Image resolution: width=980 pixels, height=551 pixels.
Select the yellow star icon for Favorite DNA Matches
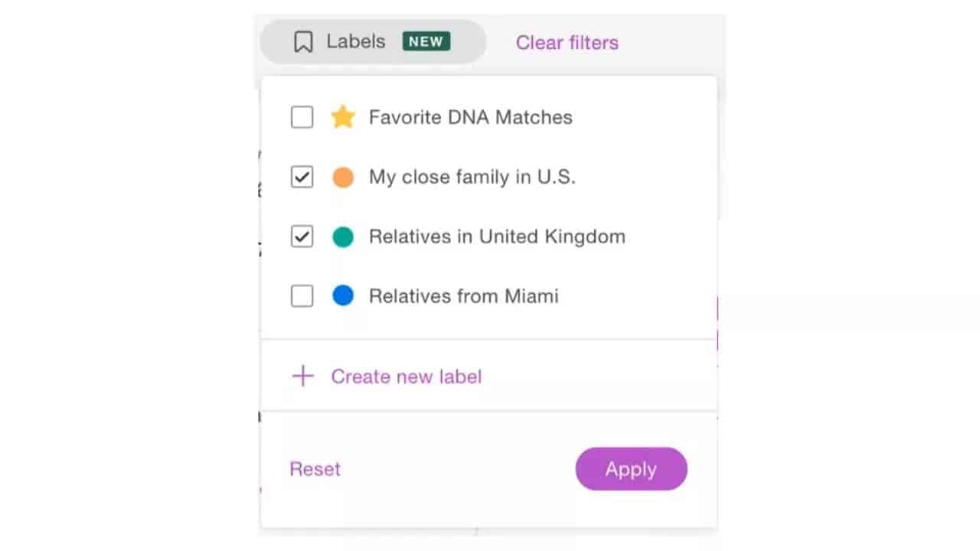click(x=343, y=117)
